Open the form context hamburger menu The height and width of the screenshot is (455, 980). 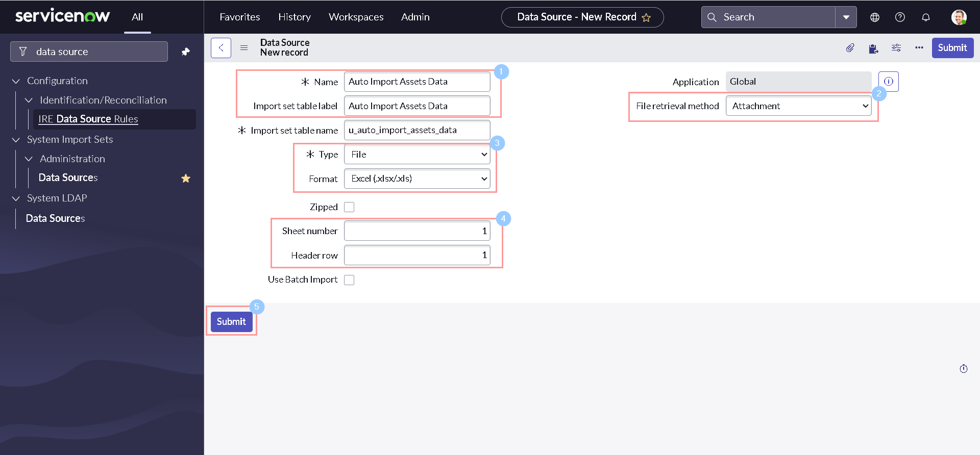244,48
